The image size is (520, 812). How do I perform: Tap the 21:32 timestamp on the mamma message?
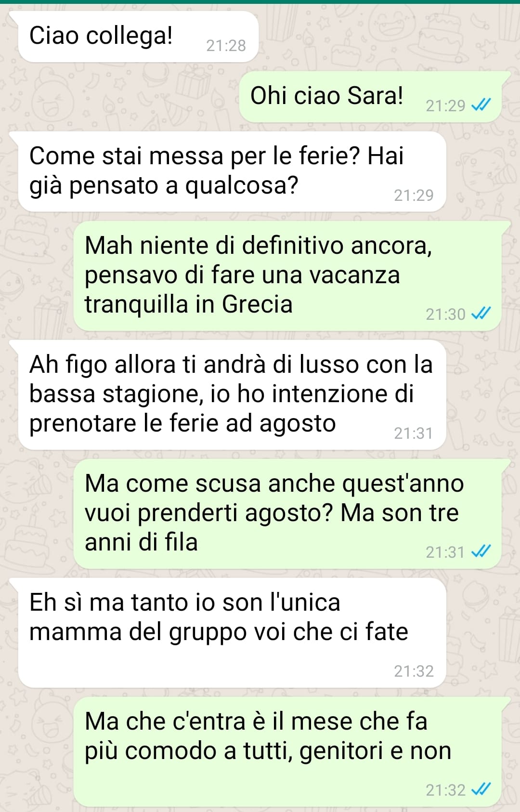[414, 671]
